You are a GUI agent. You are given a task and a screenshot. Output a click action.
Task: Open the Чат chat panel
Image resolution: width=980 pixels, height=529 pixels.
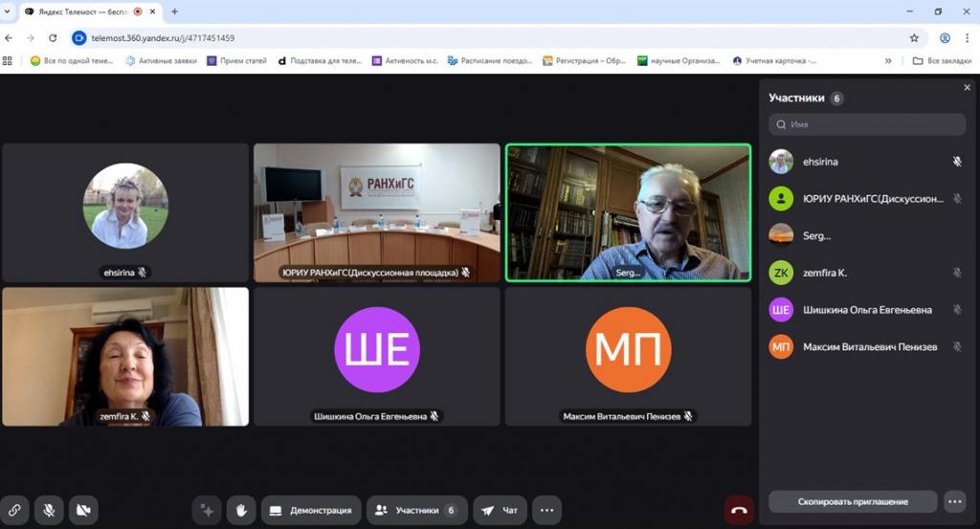pos(500,510)
